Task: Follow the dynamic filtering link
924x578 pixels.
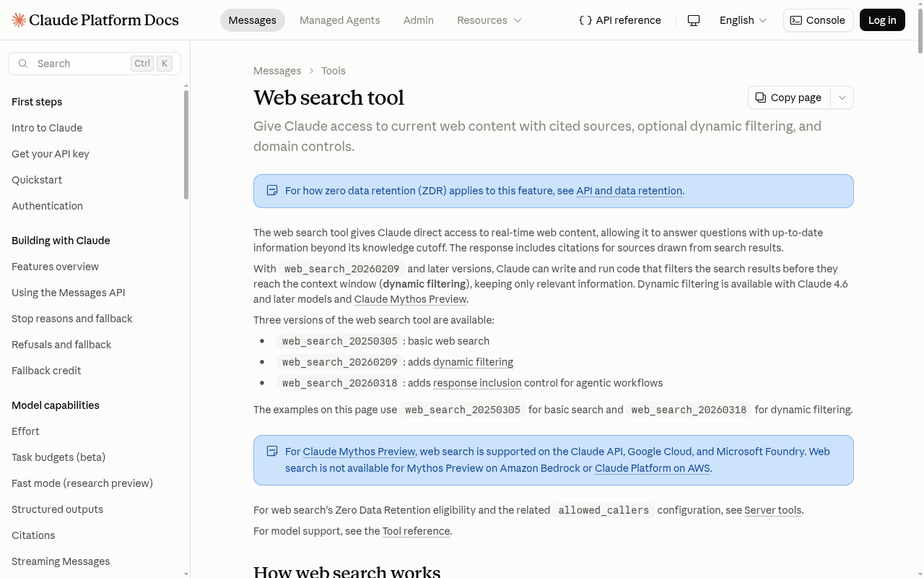Action: pos(473,362)
